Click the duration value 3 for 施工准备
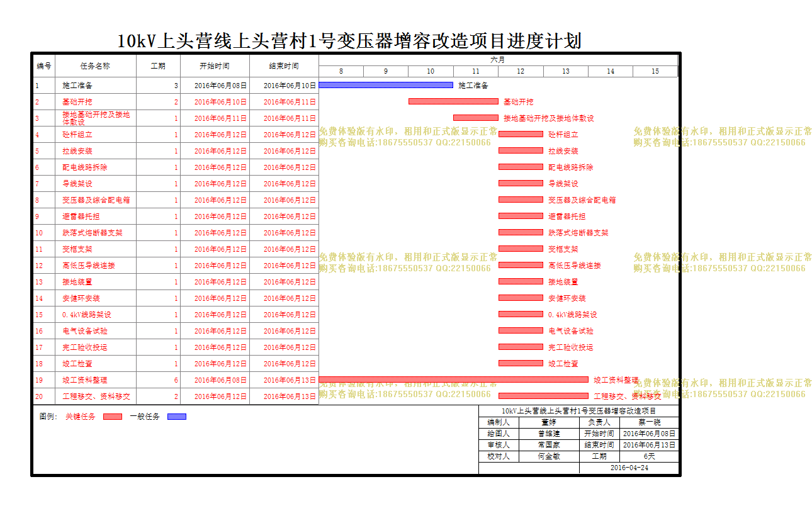Image resolution: width=812 pixels, height=506 pixels. (x=176, y=86)
